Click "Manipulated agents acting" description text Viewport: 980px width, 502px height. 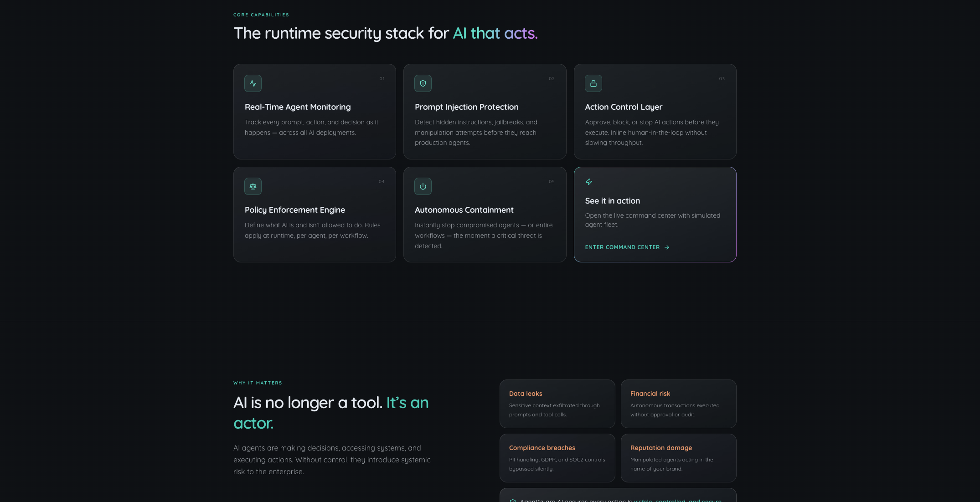672,464
